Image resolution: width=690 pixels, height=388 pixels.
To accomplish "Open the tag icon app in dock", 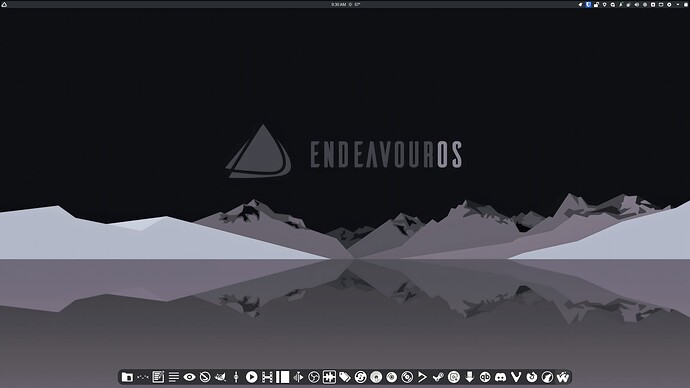I will point(345,377).
